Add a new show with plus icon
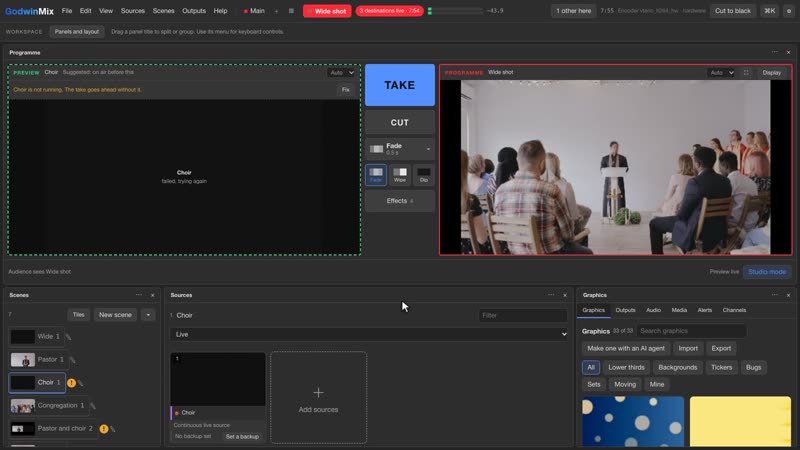 pyautogui.click(x=277, y=11)
